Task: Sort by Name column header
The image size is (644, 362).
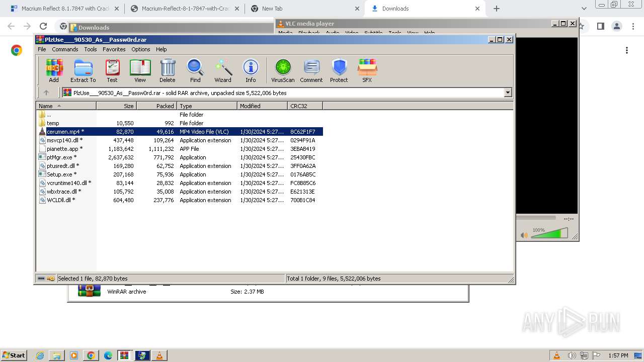Action: pyautogui.click(x=66, y=106)
